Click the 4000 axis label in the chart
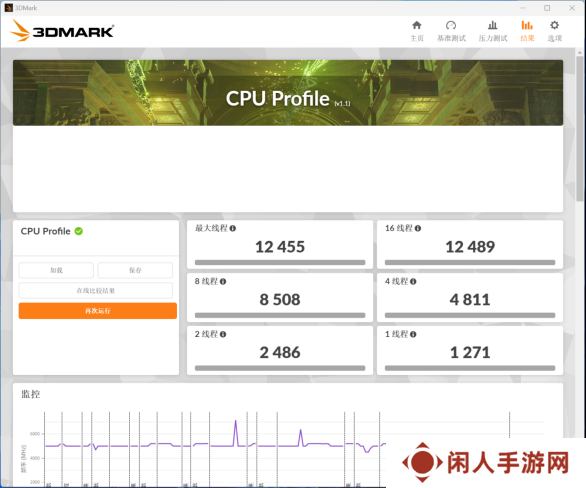Image resolution: width=586 pixels, height=488 pixels. point(35,458)
